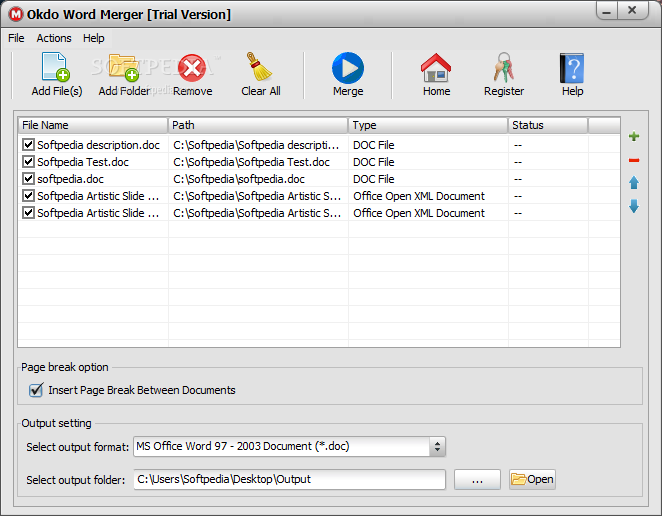The width and height of the screenshot is (662, 516).
Task: Click the status cell of the softpedia.doc row
Action: 548,179
